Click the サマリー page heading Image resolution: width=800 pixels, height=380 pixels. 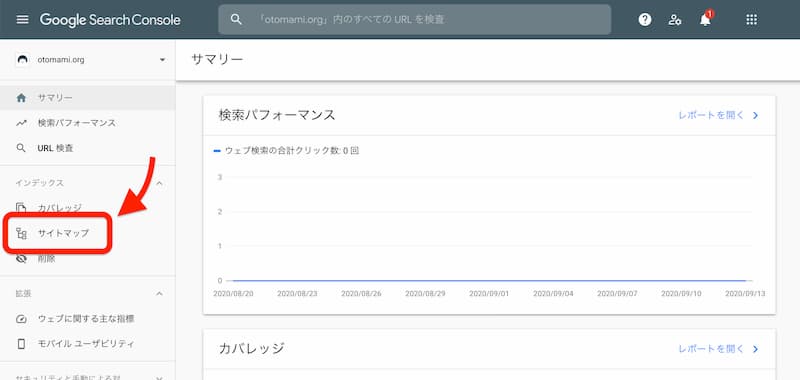point(217,59)
